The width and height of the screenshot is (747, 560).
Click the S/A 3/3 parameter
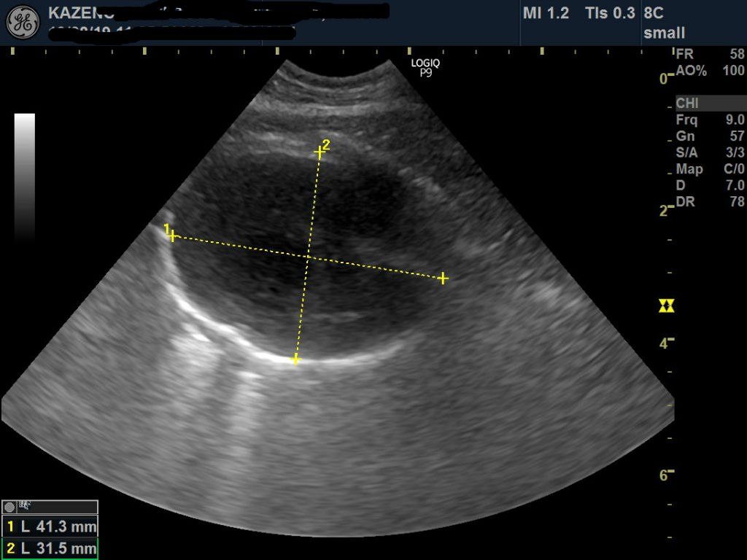[710, 152]
